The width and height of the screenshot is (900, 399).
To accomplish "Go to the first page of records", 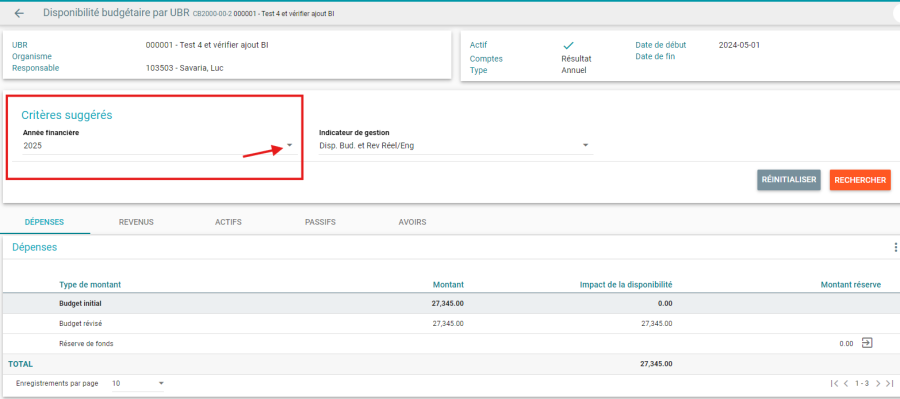I will [x=835, y=383].
